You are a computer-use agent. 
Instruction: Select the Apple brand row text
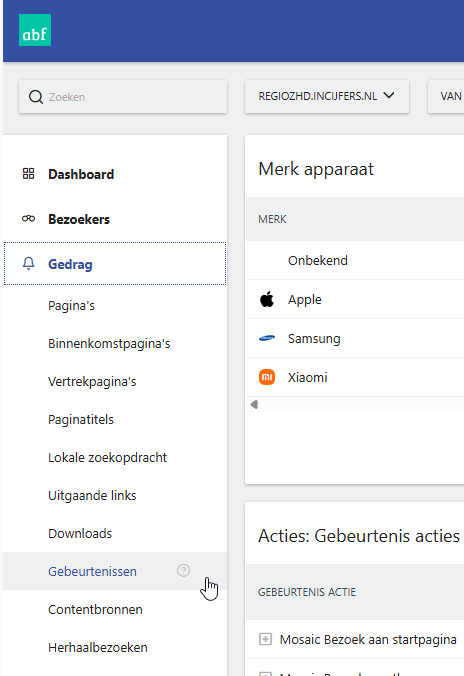[305, 300]
